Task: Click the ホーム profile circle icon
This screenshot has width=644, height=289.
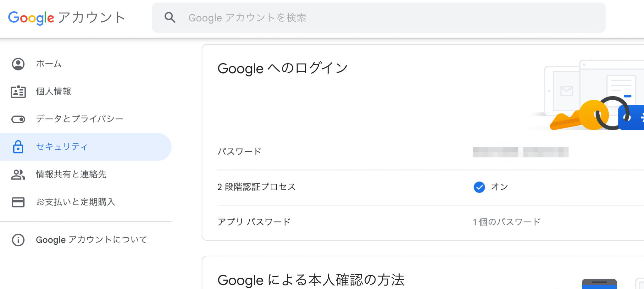Action: click(18, 64)
